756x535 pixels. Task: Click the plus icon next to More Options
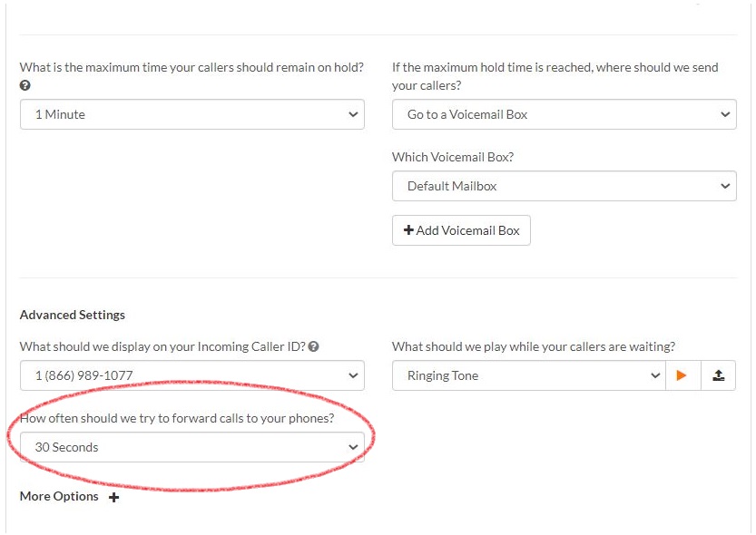(113, 497)
